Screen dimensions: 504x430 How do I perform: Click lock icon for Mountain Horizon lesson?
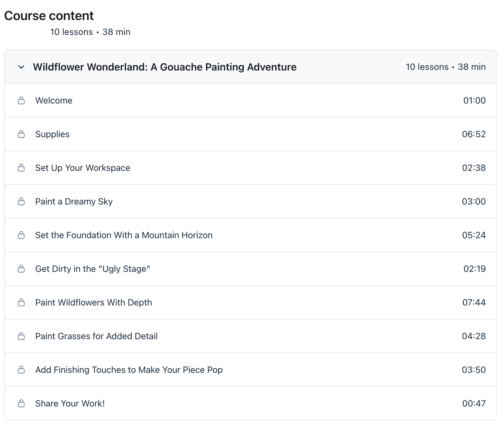click(21, 235)
